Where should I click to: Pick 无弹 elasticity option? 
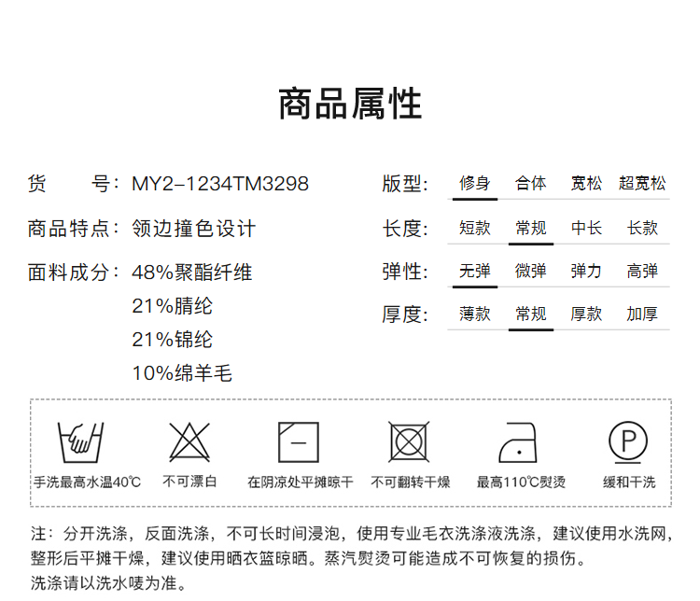pyautogui.click(x=475, y=272)
